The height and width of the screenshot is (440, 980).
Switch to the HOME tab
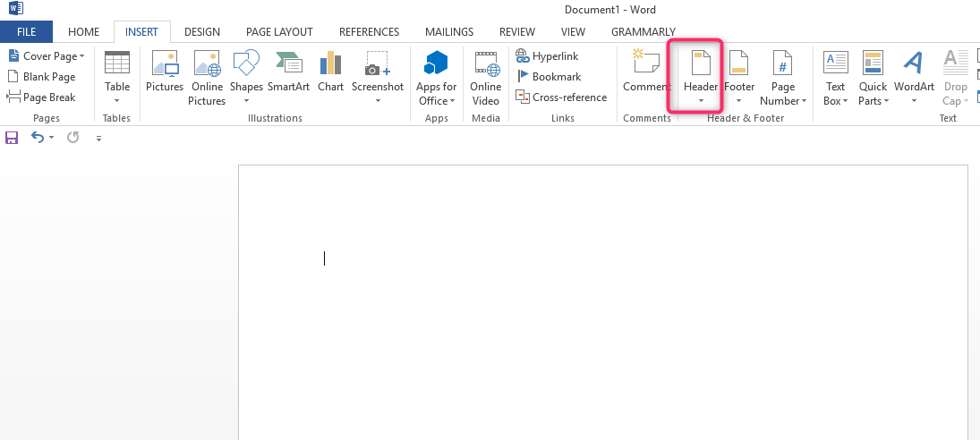coord(84,32)
